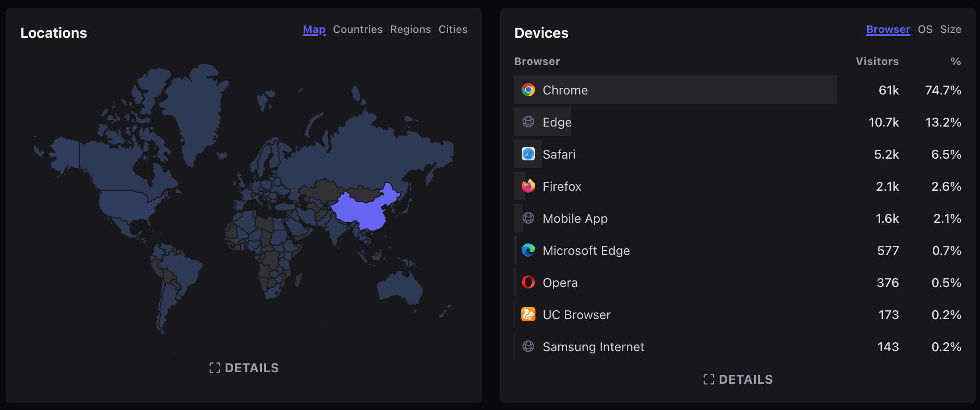Click the Chrome browser icon
This screenshot has width=980, height=410.
[528, 90]
